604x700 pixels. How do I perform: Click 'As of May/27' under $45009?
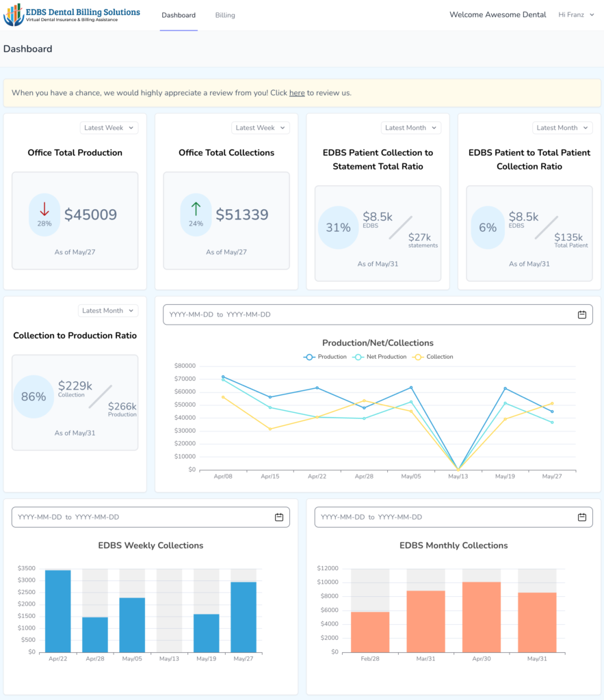(x=75, y=252)
